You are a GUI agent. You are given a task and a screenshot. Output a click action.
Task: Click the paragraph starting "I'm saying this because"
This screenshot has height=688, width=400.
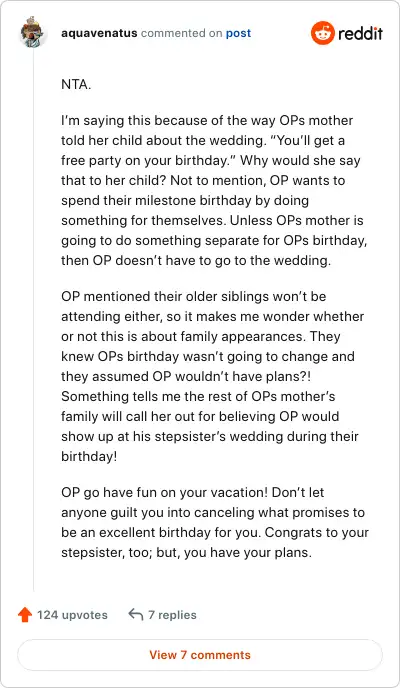[214, 190]
